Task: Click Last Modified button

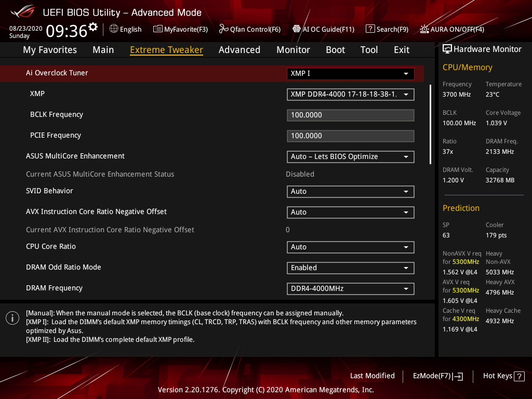Action: 372,376
